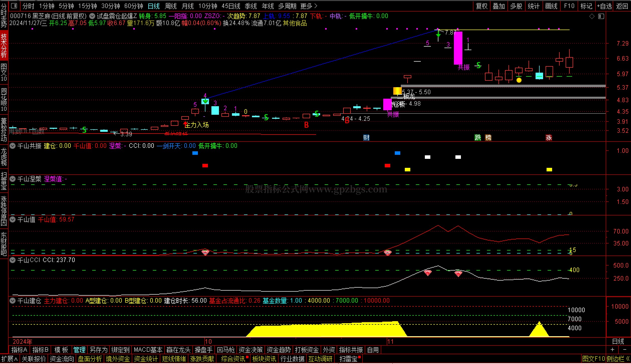Select the 周线 period tab
Image resolution: width=631 pixels, height=364 pixels.
pyautogui.click(x=171, y=6)
